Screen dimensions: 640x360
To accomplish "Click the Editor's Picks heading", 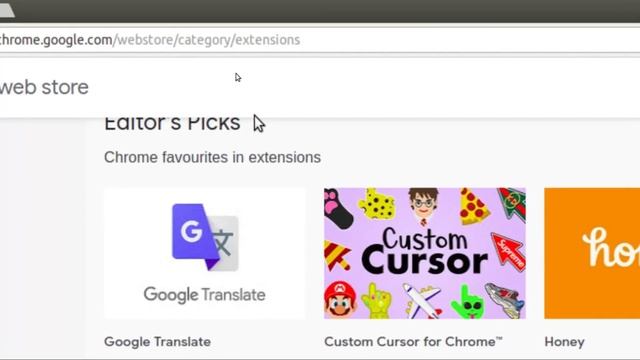I will 172,124.
